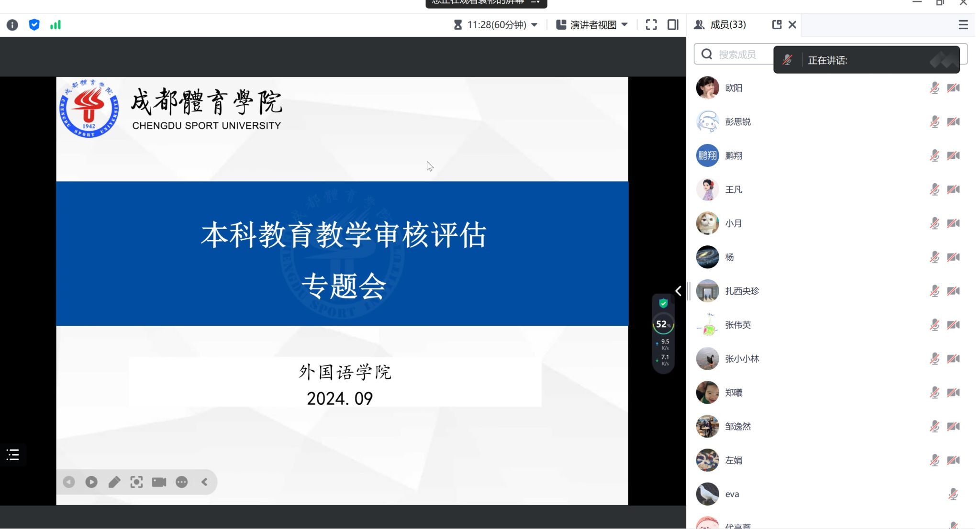
Task: Pop out the members panel
Action: [x=777, y=25]
